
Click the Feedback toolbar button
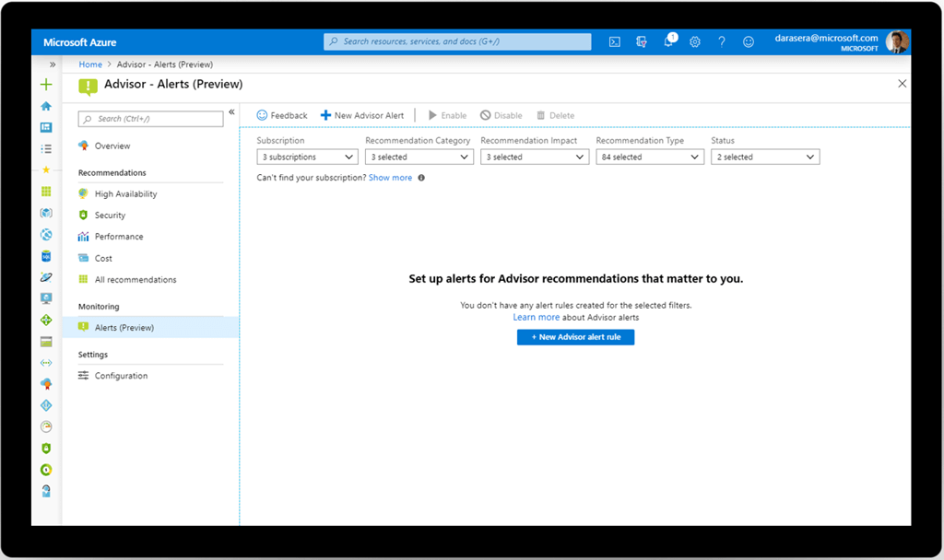coord(282,115)
